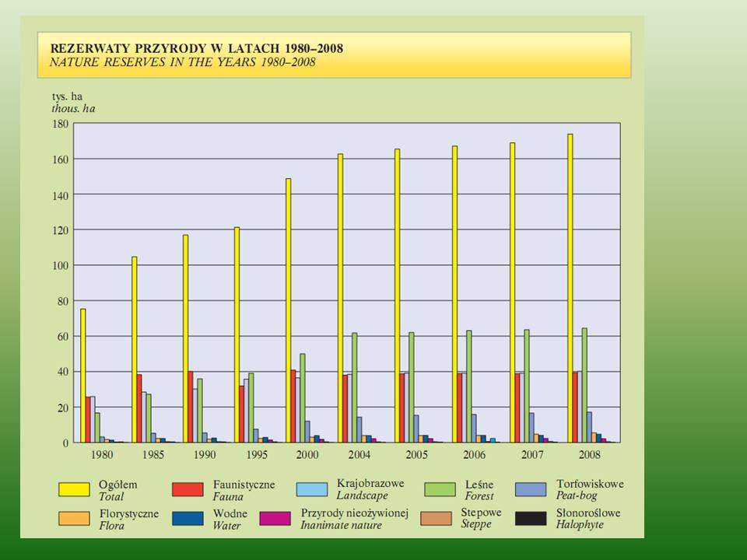Click the chart title Rezerwaty Przyrody
The height and width of the screenshot is (560, 747).
(x=196, y=48)
